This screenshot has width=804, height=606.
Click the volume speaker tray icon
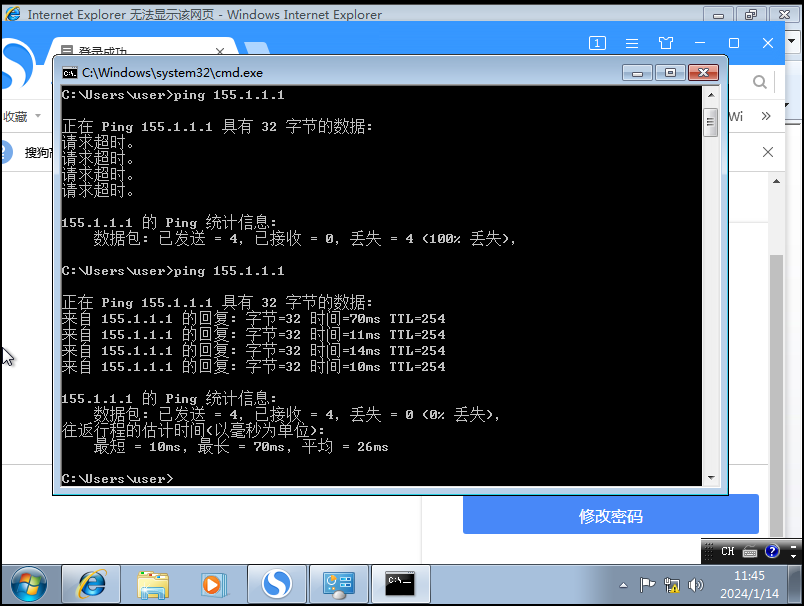(696, 584)
